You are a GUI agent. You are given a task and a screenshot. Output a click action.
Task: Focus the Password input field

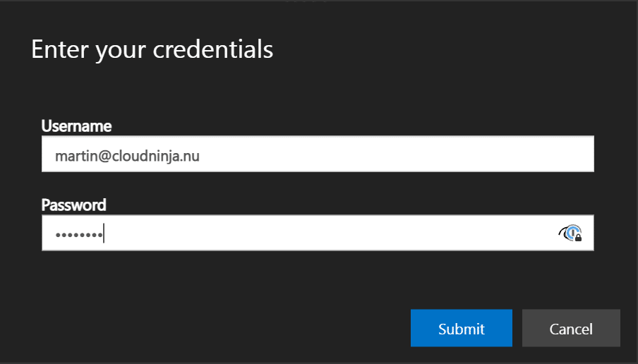coord(318,233)
